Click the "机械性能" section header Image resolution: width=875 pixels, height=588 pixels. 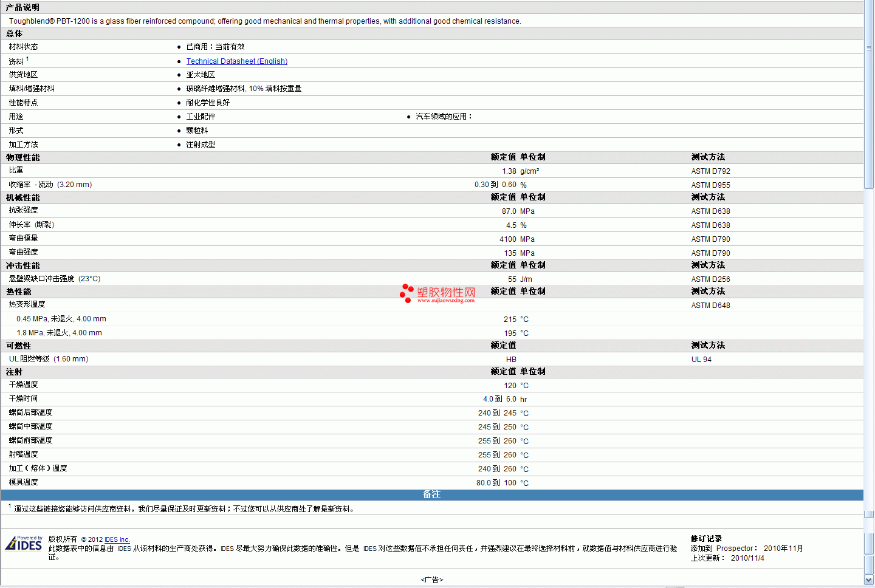coord(23,197)
